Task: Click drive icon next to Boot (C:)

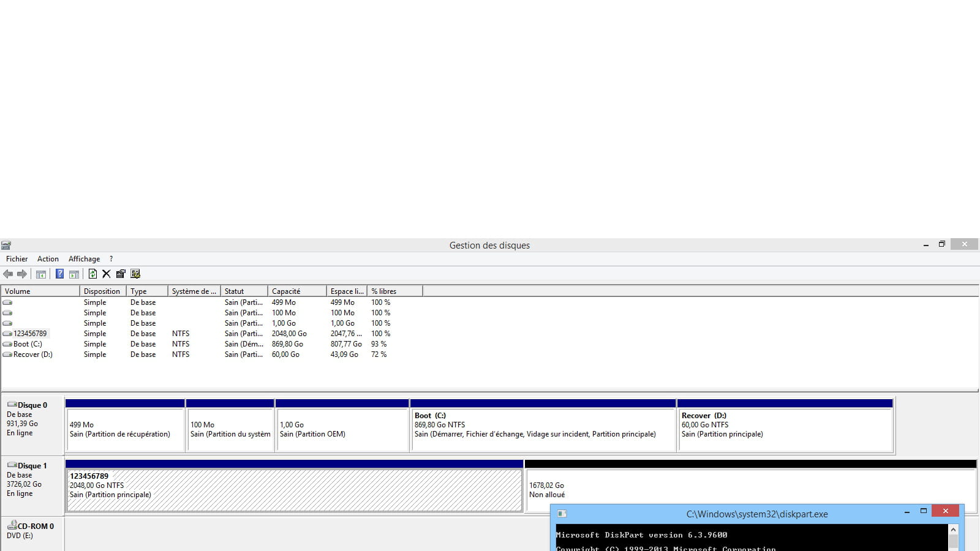Action: 7,344
